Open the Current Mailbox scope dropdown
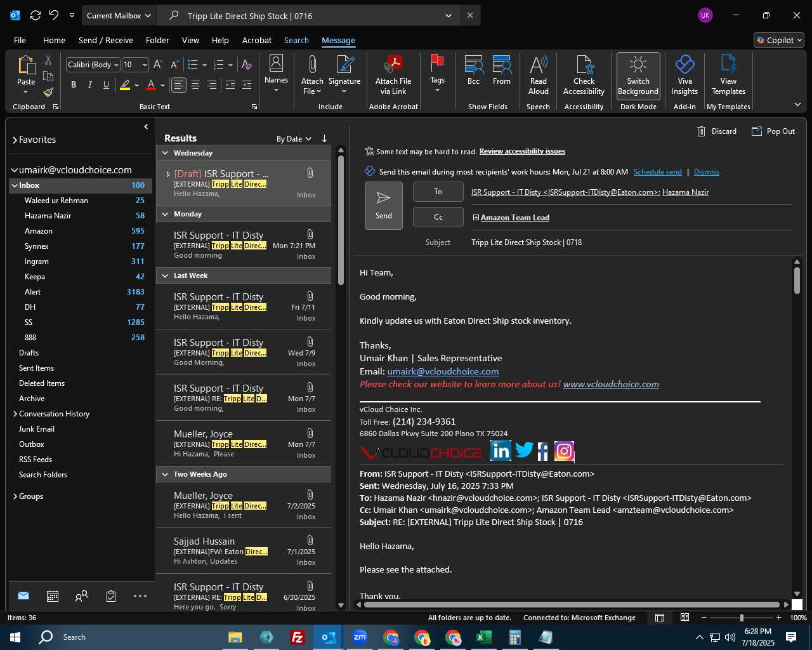 pos(119,15)
